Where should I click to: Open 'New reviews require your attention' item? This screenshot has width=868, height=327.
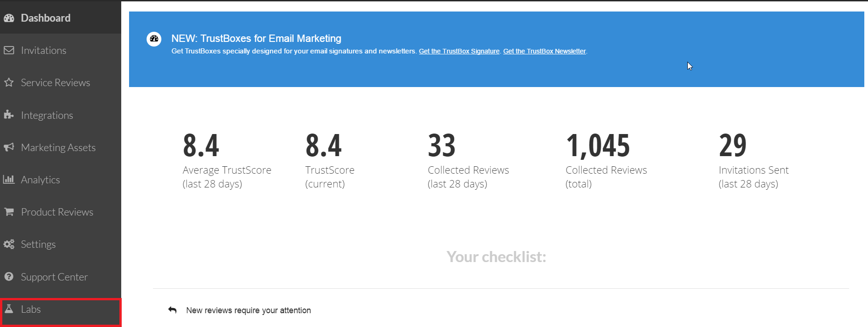[x=248, y=310]
